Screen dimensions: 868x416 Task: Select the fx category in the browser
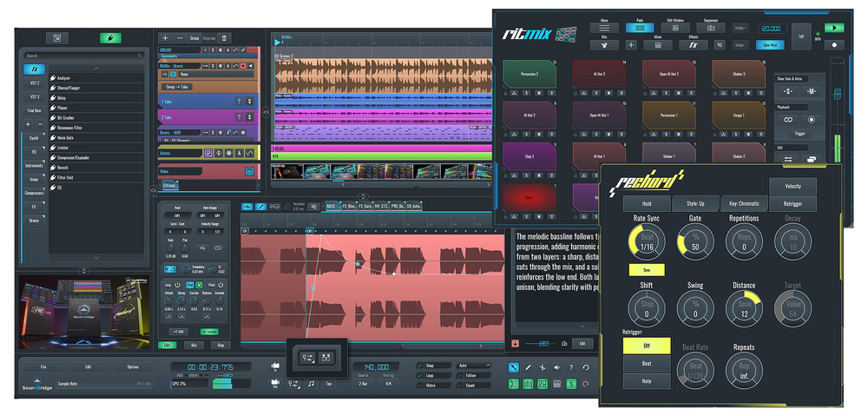(x=33, y=69)
